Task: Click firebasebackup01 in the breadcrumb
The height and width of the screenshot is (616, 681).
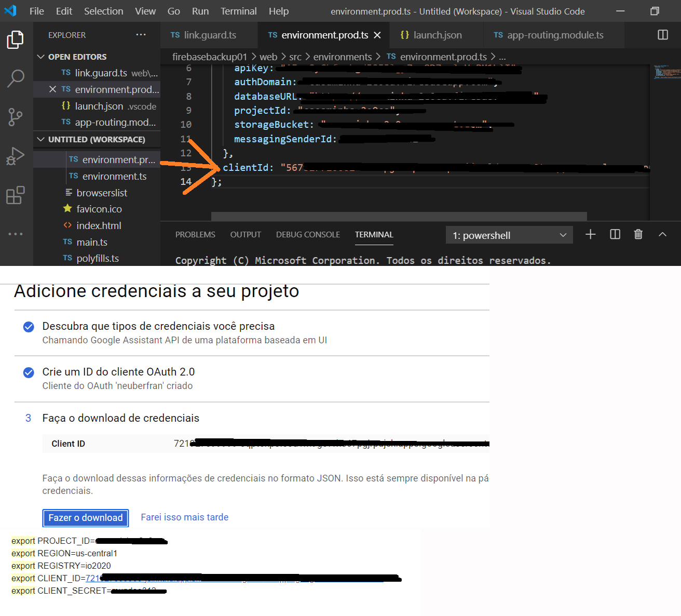Action: tap(210, 57)
